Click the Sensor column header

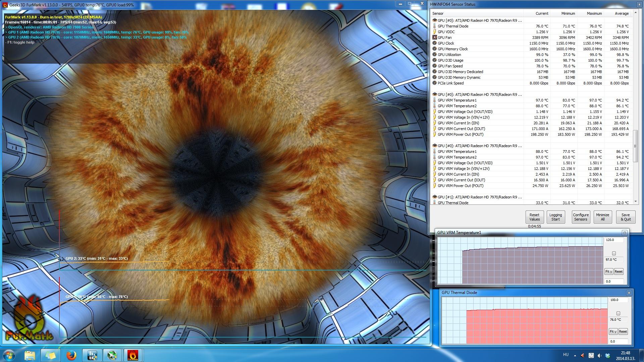[x=477, y=13]
